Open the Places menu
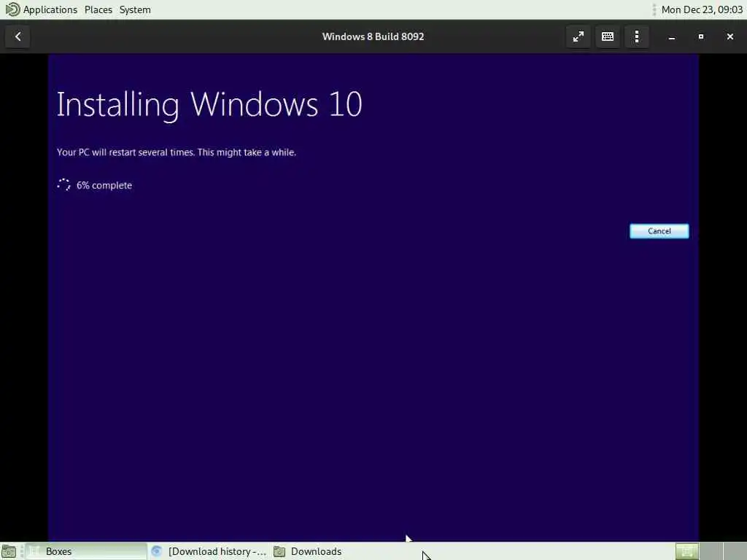 (x=98, y=9)
